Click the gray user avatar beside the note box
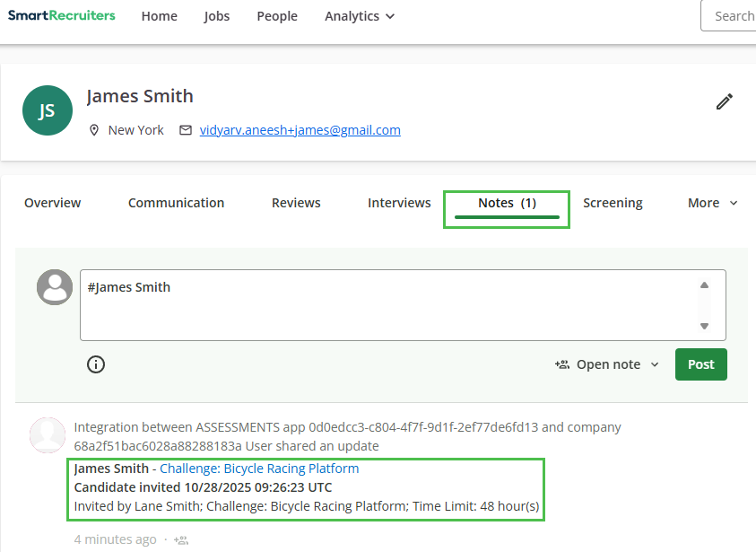 tap(55, 287)
